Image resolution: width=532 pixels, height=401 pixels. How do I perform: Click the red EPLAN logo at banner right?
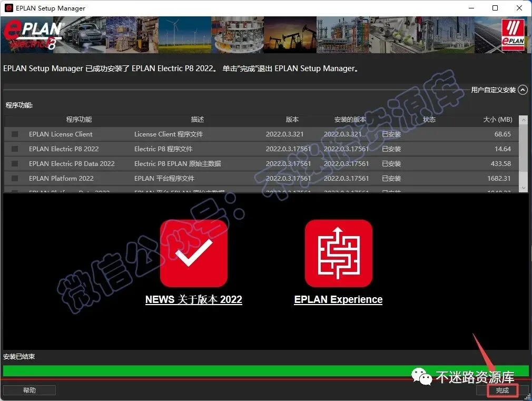click(x=513, y=35)
